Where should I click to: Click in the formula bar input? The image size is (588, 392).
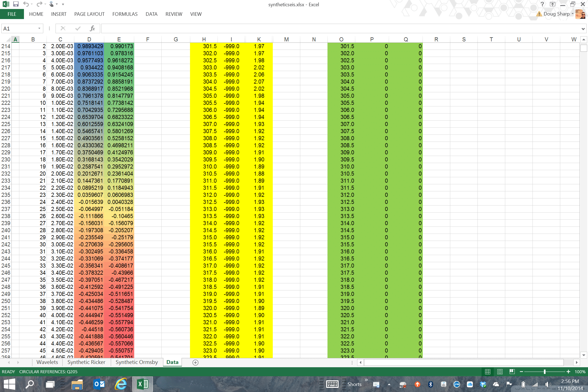[340, 28]
